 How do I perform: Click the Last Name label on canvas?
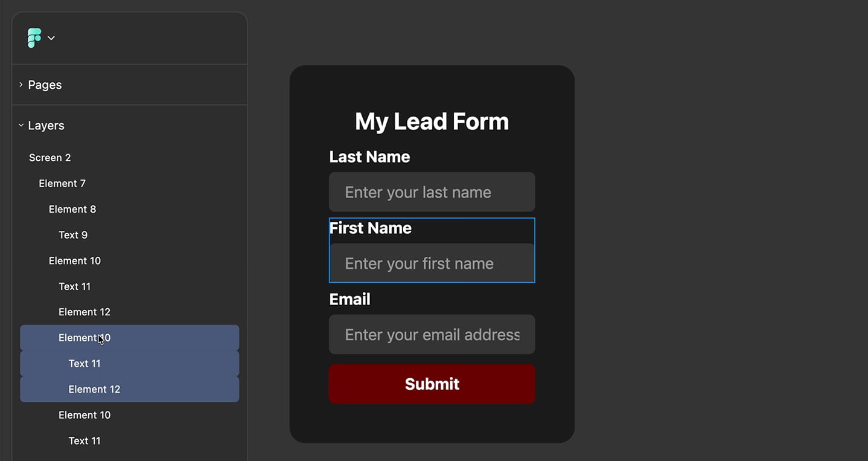click(x=369, y=157)
